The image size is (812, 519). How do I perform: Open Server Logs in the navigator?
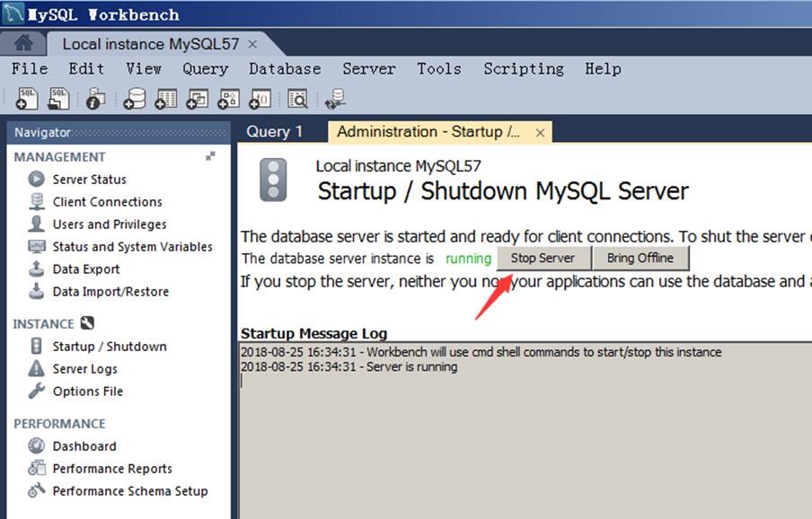click(x=85, y=368)
